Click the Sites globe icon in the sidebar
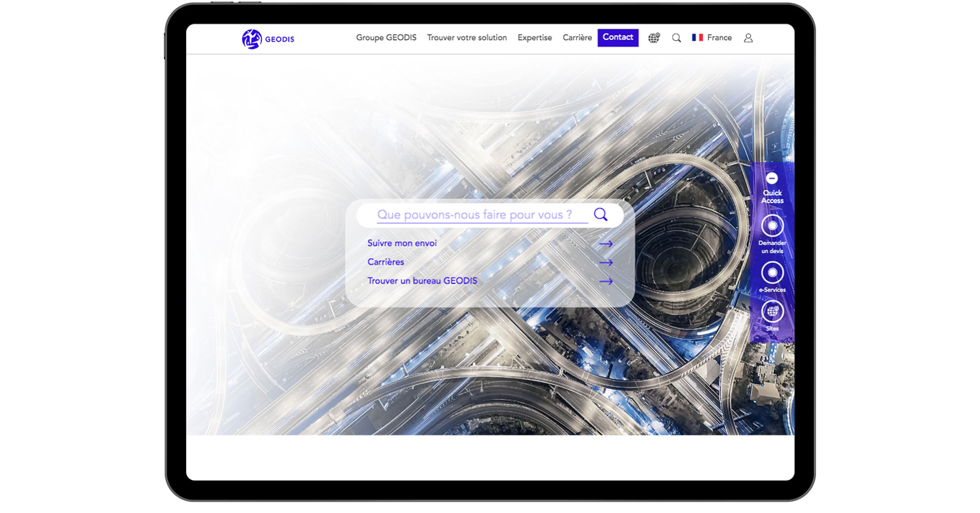This screenshot has height=513, width=980. coord(772,312)
